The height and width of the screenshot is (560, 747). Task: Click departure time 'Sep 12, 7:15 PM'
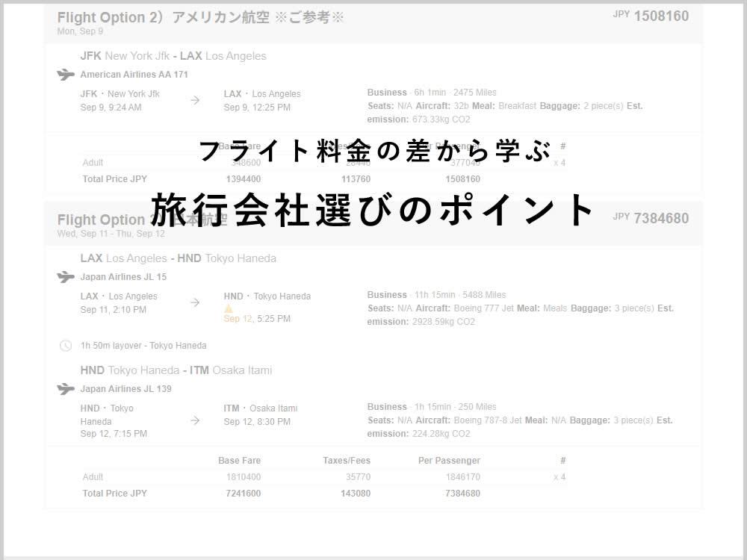[x=114, y=433]
